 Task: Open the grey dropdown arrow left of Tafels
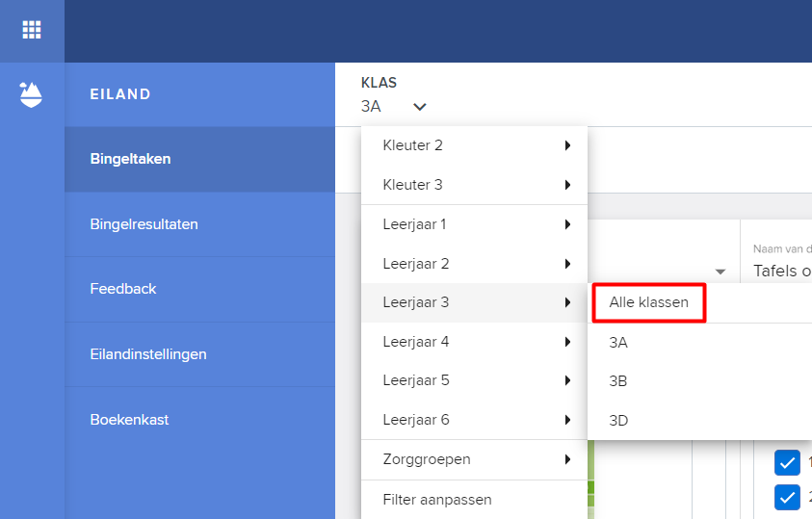point(720,272)
